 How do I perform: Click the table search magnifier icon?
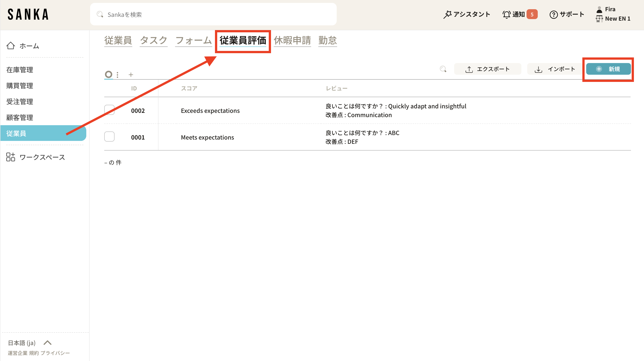pyautogui.click(x=443, y=69)
